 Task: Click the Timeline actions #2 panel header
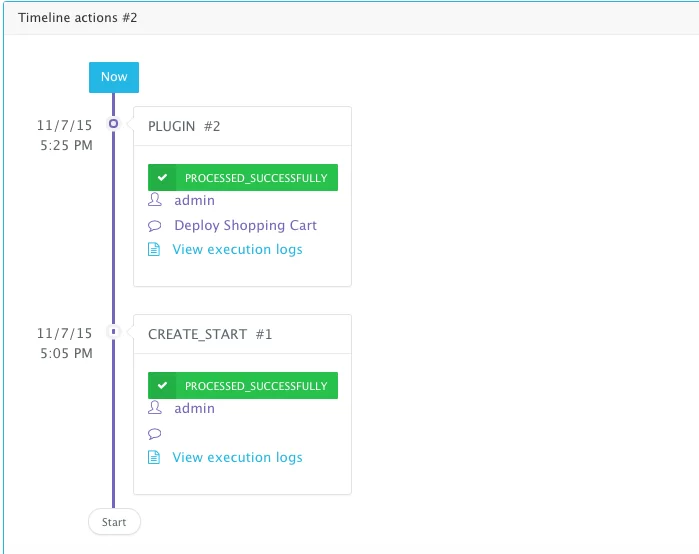tap(351, 18)
